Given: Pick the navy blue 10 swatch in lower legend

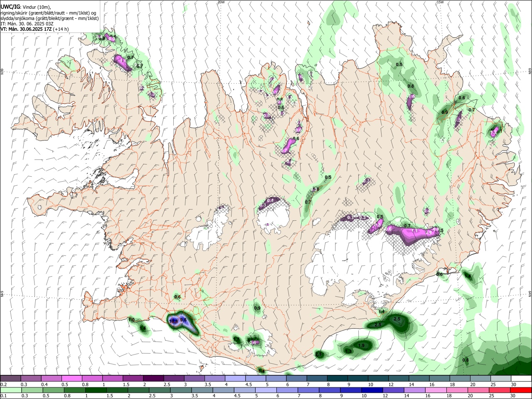Looking at the screenshot, I should point(372,390).
